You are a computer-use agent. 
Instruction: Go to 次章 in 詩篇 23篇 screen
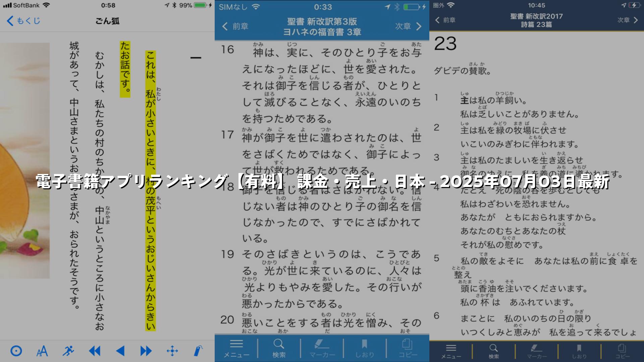coord(628,20)
